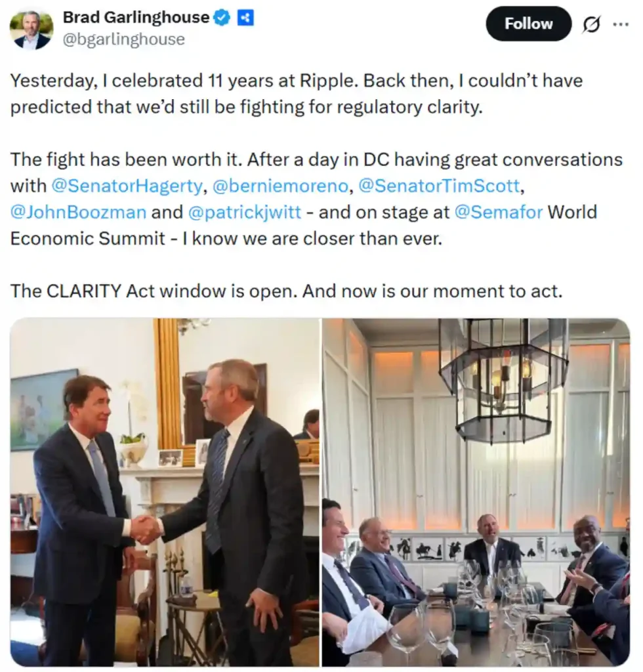Open the @Semafor mention link
Viewport: 643px width, 672px height.
tap(498, 213)
